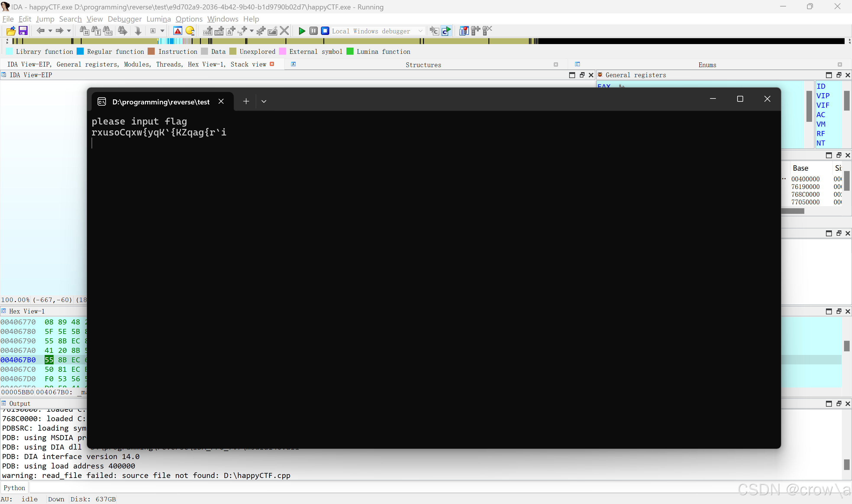
Task: Click the Create code toolbar icon
Action: [207, 31]
